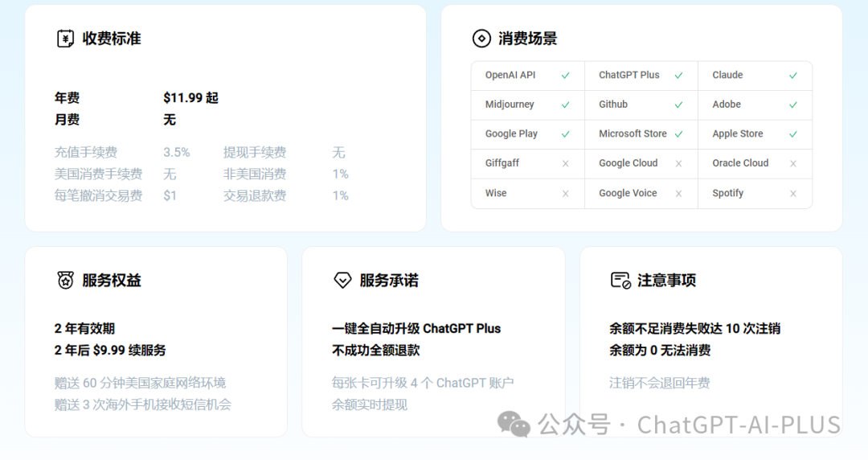Click the 注意事项 card icon

620,280
